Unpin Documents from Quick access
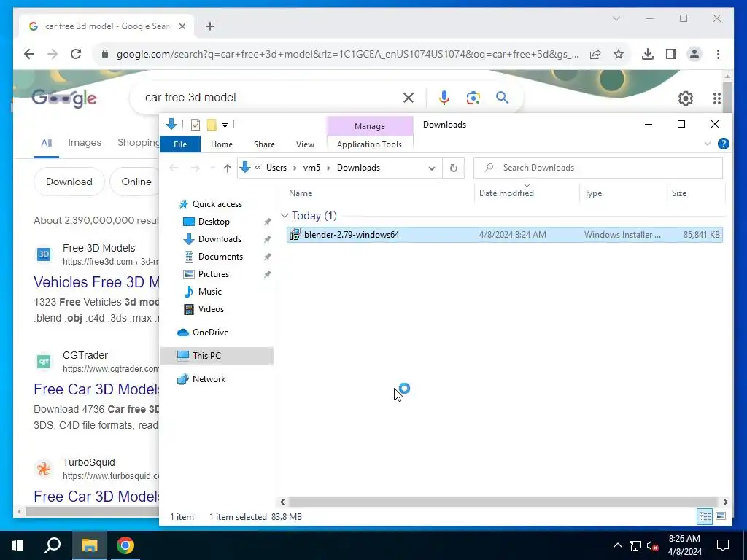Viewport: 747px width, 560px height. 267,257
